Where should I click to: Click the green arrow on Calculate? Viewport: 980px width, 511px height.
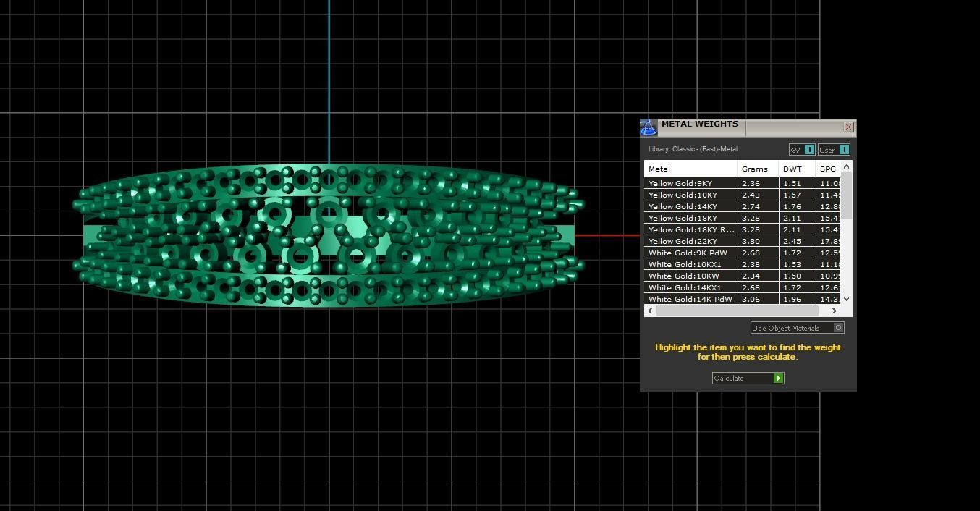779,378
